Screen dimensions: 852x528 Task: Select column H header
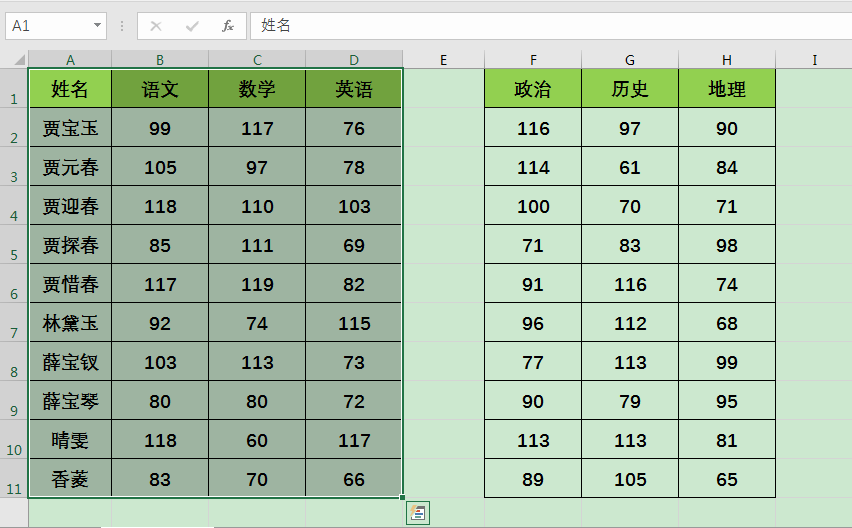pos(727,60)
